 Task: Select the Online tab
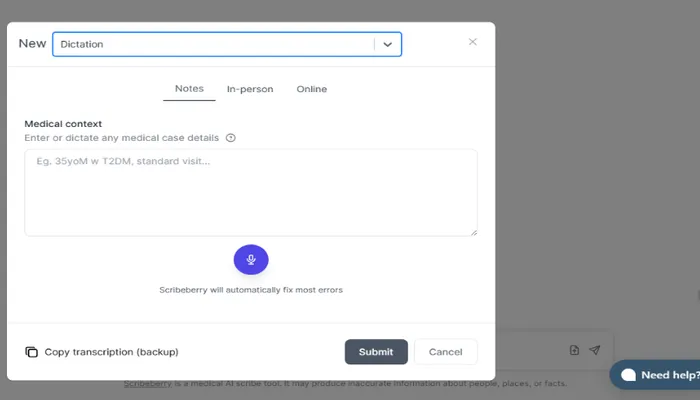[x=311, y=89]
